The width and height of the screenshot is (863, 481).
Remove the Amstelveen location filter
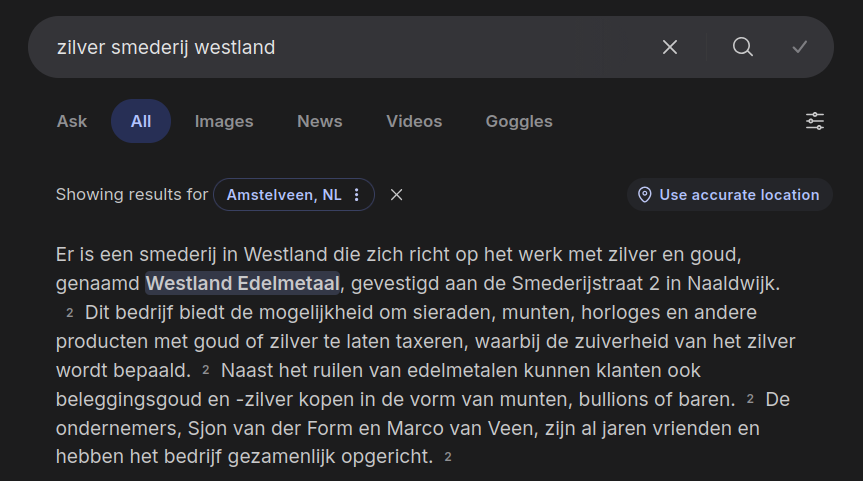coord(396,195)
